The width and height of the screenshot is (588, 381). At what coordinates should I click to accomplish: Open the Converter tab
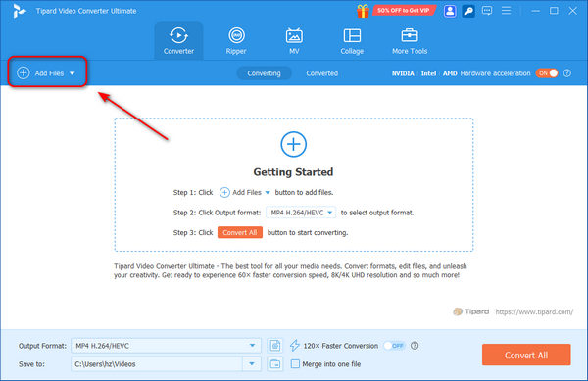[x=178, y=40]
